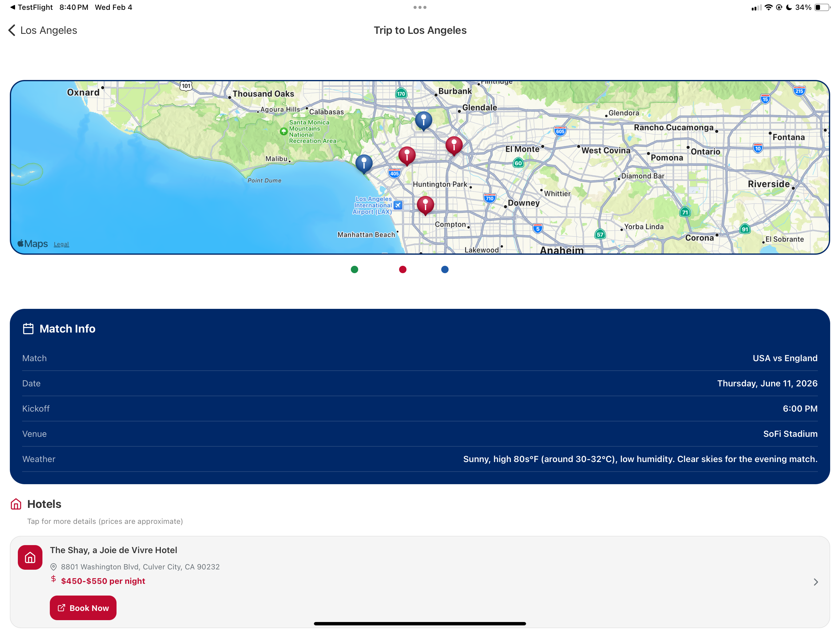This screenshot has height=630, width=840.
Task: Go back to Los Angeles screen
Action: coord(43,30)
